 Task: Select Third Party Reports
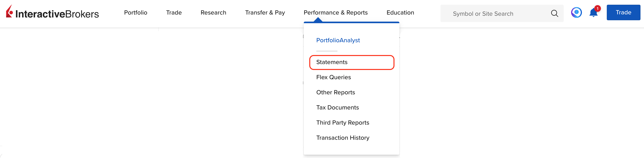[343, 122]
